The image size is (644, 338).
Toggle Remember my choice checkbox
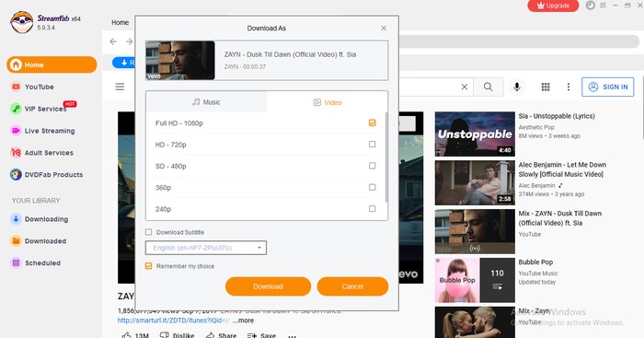tap(149, 266)
